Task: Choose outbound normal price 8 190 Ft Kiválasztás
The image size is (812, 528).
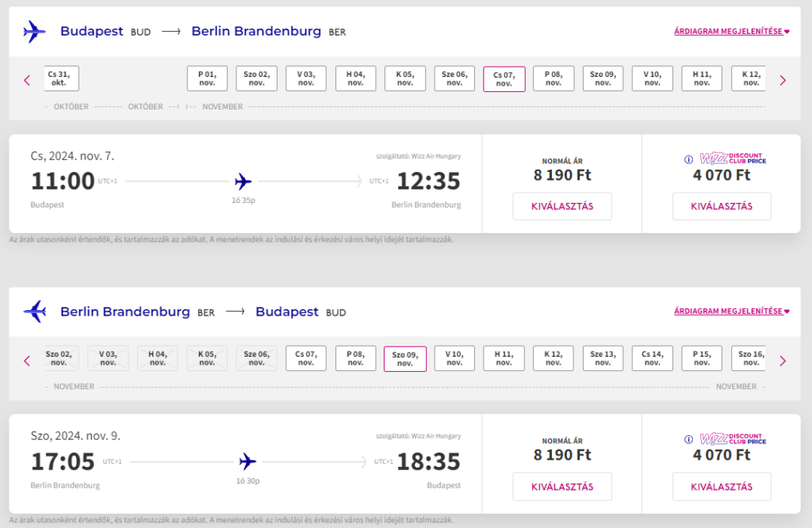Action: pyautogui.click(x=562, y=206)
